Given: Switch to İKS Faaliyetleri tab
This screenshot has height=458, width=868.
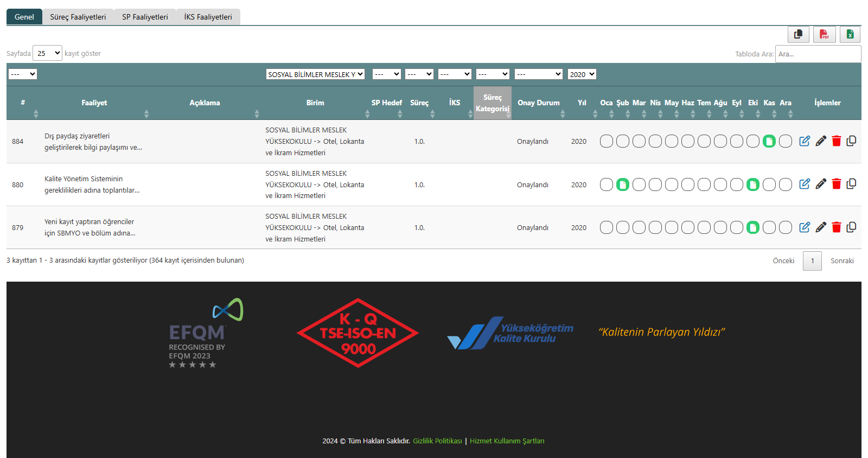Looking at the screenshot, I should click(x=208, y=17).
